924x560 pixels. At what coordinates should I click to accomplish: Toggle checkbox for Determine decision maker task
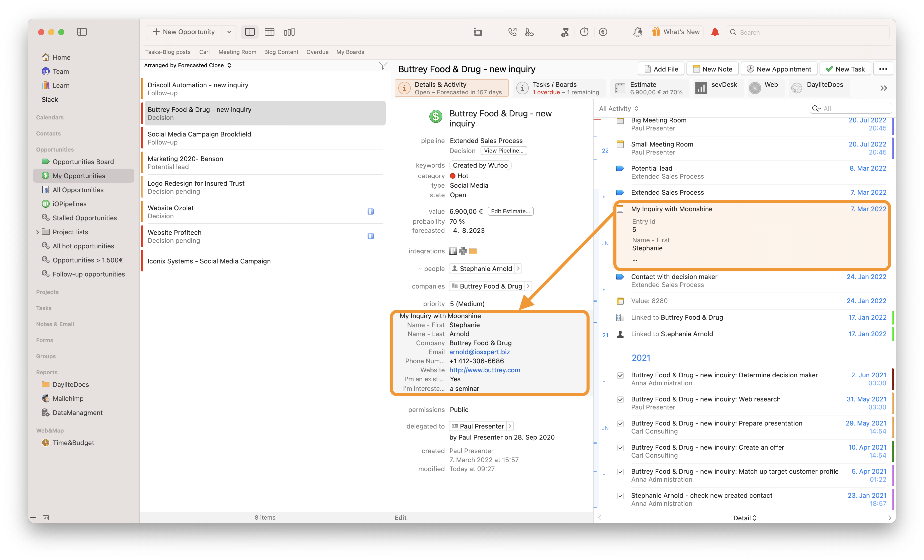[620, 376]
